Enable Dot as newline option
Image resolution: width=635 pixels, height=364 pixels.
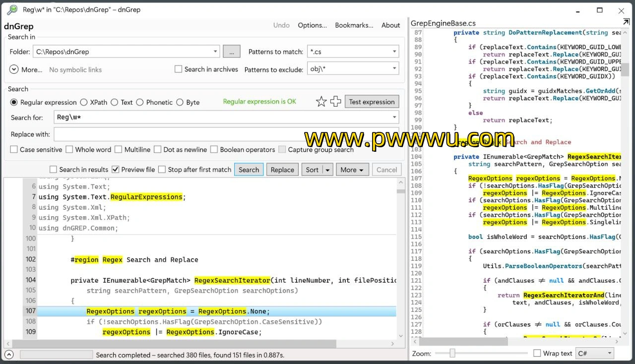coord(158,149)
